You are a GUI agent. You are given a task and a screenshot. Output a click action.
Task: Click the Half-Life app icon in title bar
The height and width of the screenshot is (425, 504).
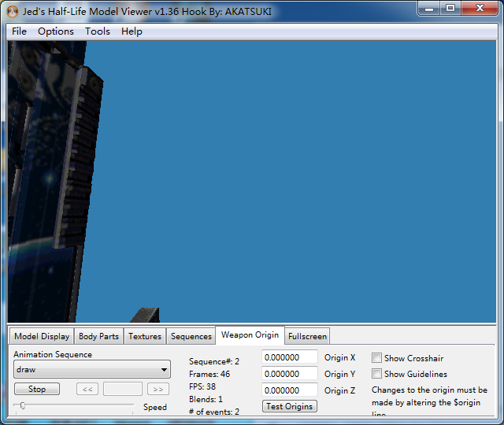coord(13,13)
